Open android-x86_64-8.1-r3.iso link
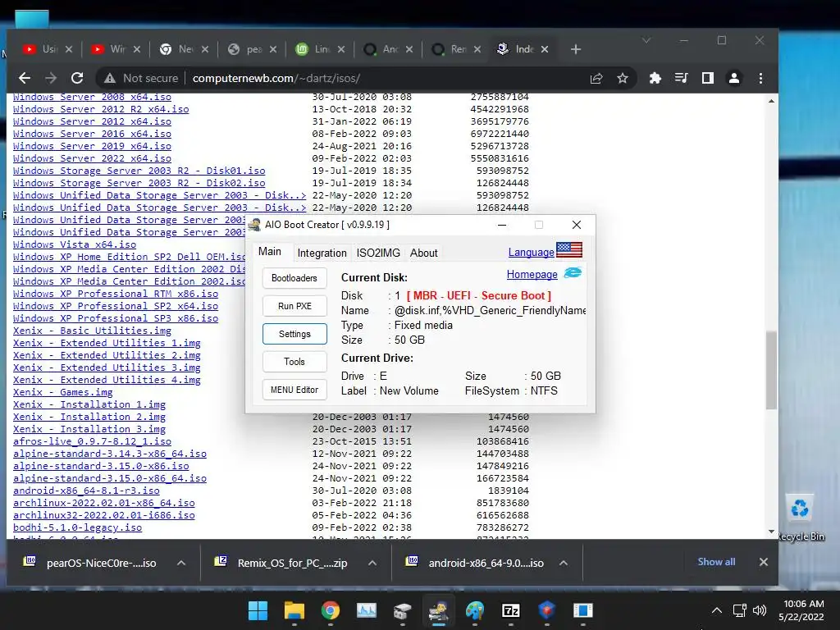Screen dimensions: 840x630 (86, 491)
